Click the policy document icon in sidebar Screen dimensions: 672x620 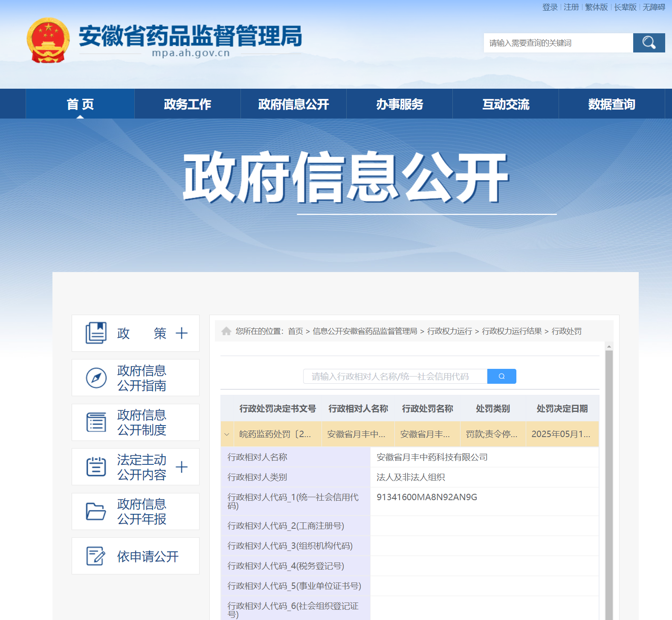96,333
